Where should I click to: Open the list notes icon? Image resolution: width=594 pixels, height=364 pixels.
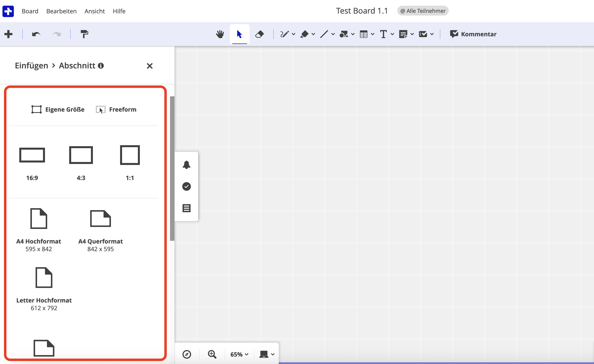pos(187,208)
